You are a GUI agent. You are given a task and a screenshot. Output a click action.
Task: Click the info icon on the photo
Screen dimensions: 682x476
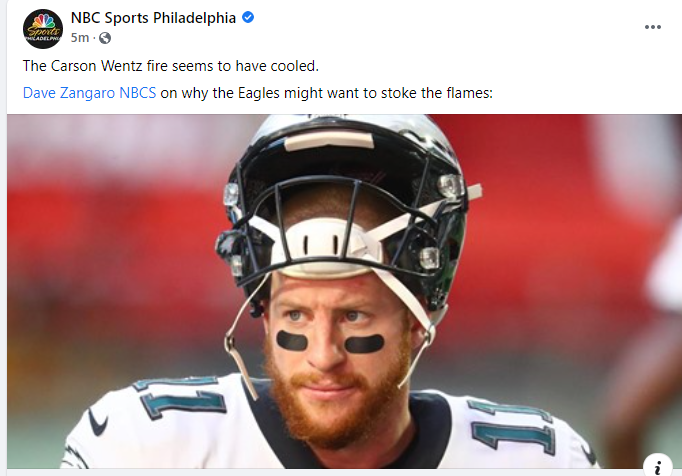[658, 467]
